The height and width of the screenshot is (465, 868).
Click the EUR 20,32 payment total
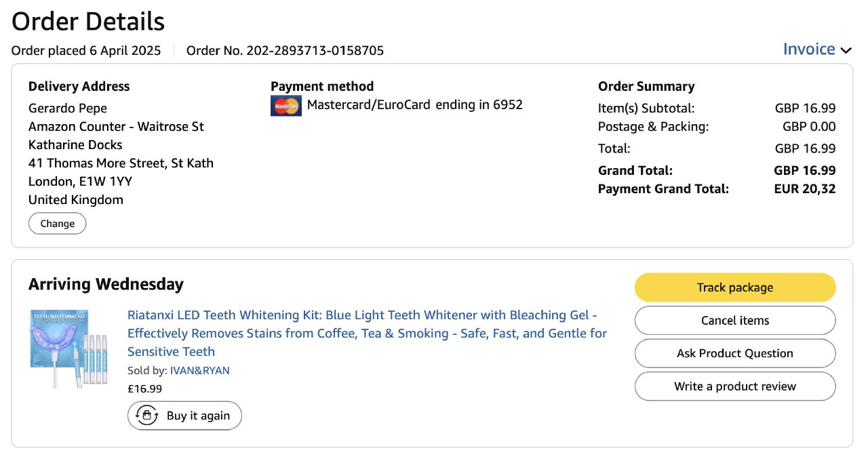(x=804, y=189)
